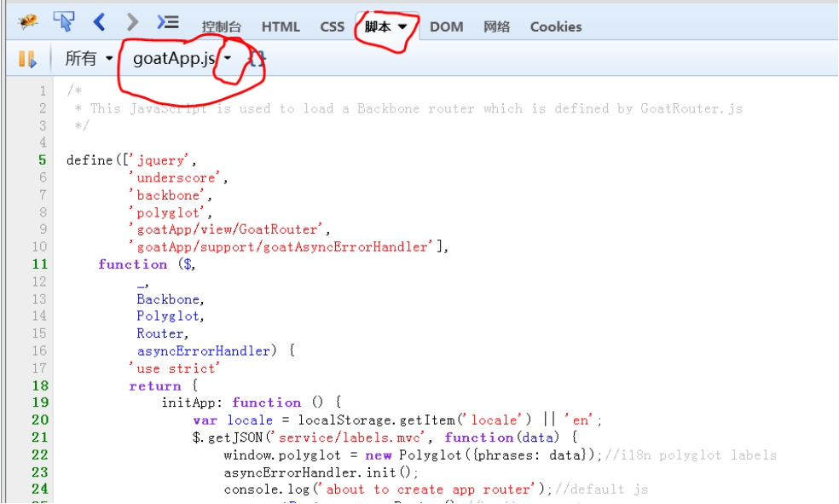Click window.polyglot on line 22
The height and width of the screenshot is (504, 839).
coord(282,455)
